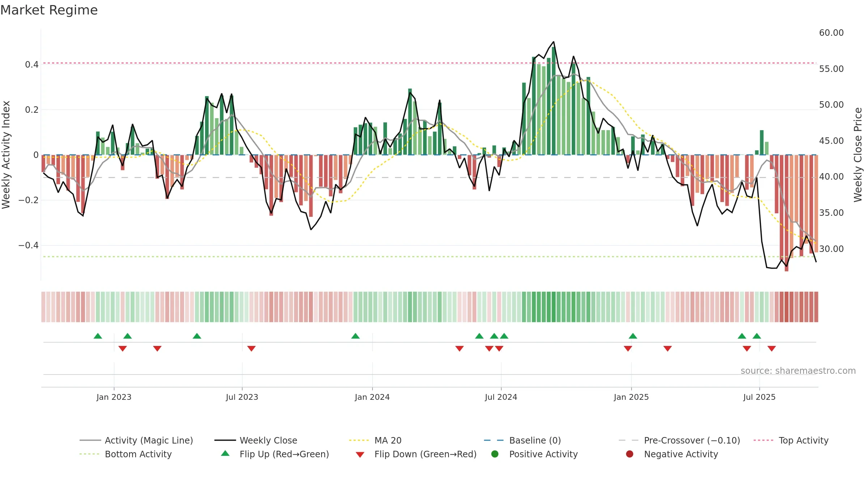The image size is (868, 488).
Task: Click 60.00 price axis tick
Action: tap(831, 33)
